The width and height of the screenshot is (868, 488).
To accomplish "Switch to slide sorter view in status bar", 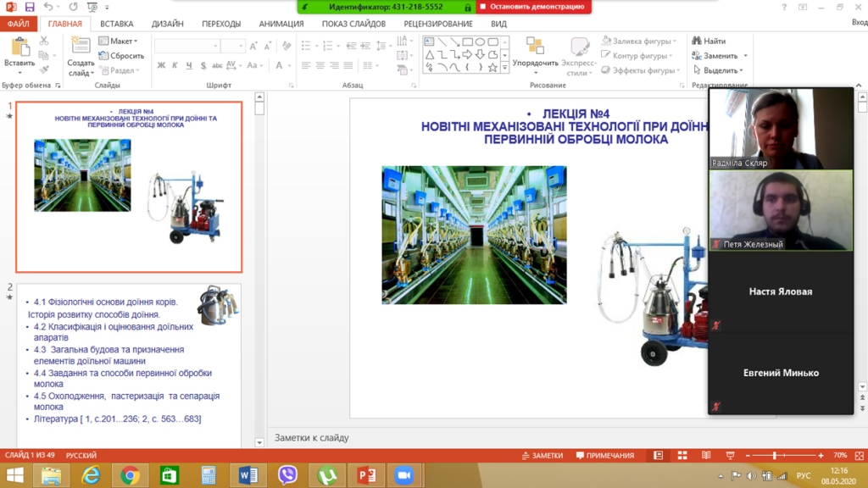I will (682, 456).
